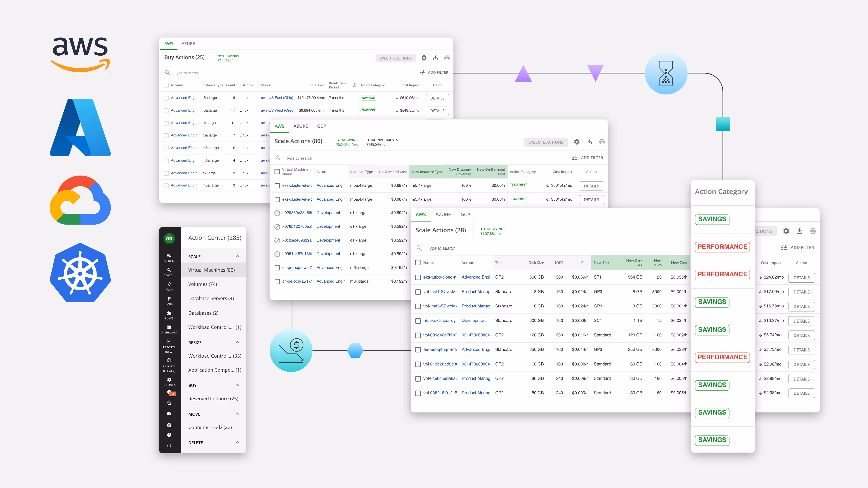Switch to GCP tab in Scale Actions (28) panel
The image size is (868, 488).
pos(465,215)
